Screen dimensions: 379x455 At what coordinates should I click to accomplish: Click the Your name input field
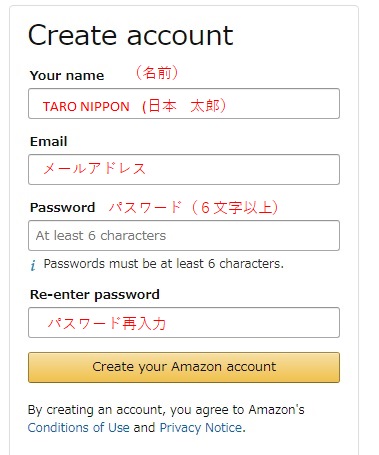184,104
